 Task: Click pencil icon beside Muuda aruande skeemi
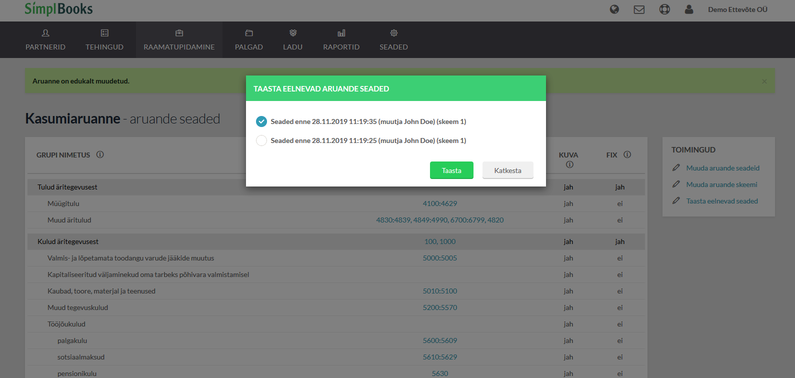[675, 184]
